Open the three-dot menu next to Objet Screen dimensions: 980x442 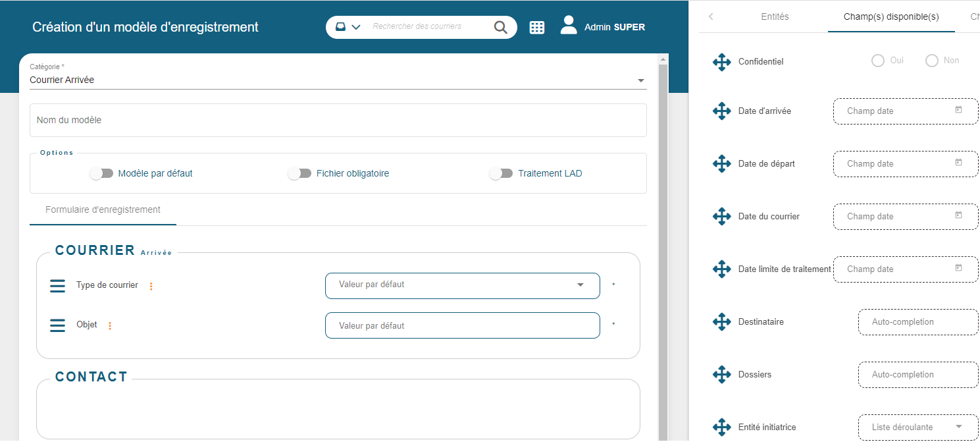109,325
